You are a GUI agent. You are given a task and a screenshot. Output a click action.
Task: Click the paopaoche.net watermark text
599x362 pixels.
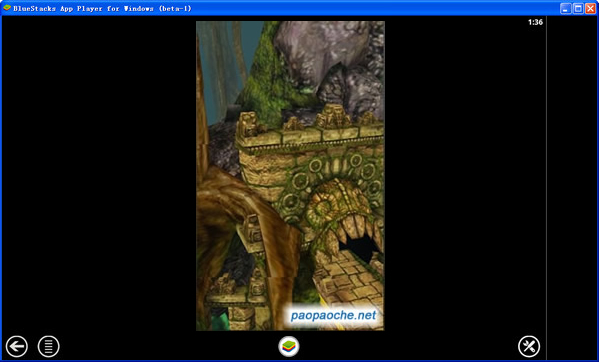(333, 315)
